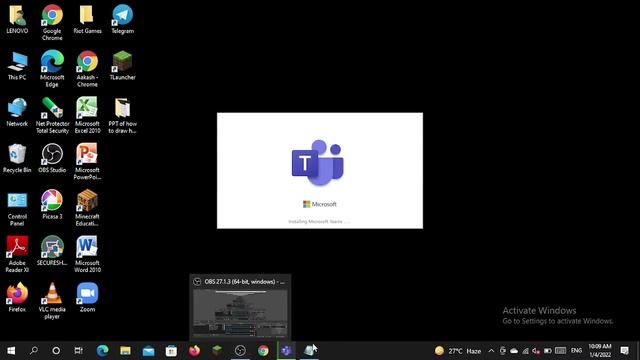Select the OBS 27.1.3 window preview thumbnail
This screenshot has height=360, width=640.
point(240,313)
